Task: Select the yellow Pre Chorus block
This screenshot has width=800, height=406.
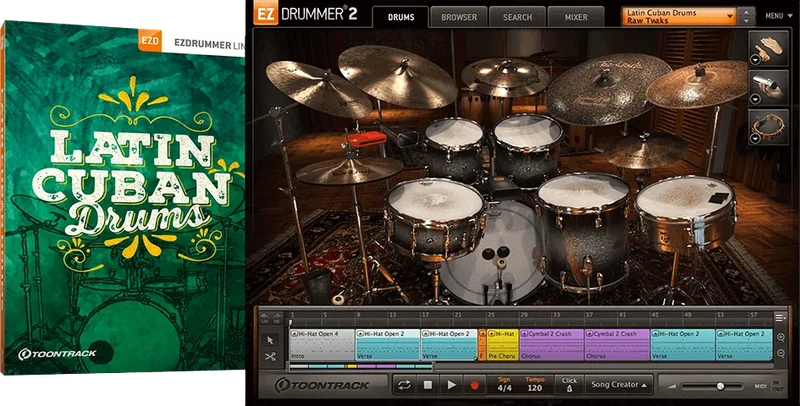Action: tap(503, 345)
